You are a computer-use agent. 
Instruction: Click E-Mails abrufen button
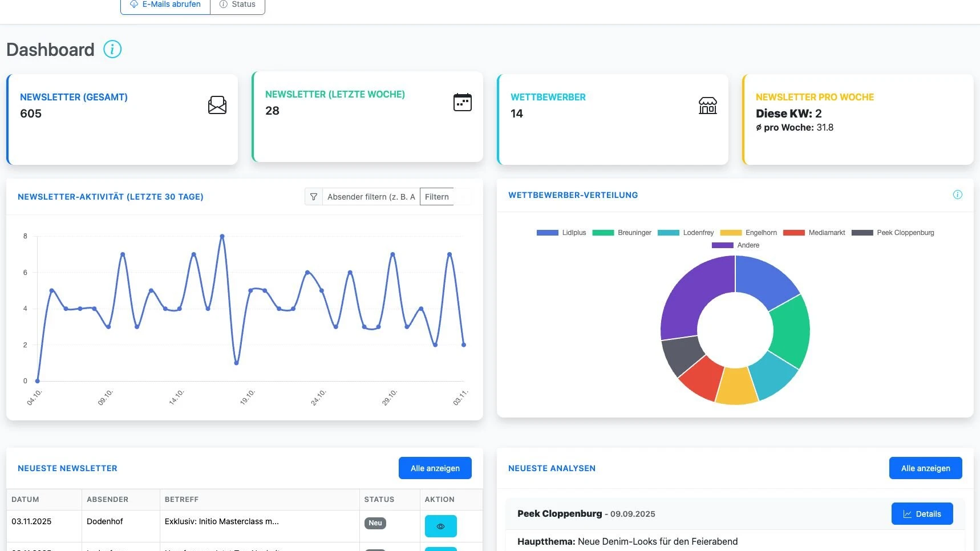tap(165, 5)
